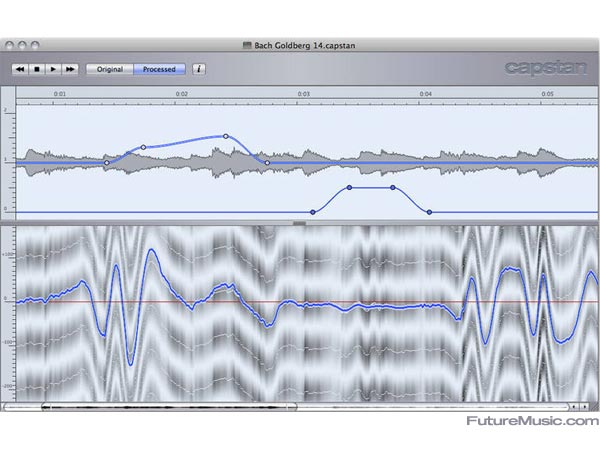Select the upper curve's peak white node
This screenshot has width=600, height=450.
click(x=226, y=136)
